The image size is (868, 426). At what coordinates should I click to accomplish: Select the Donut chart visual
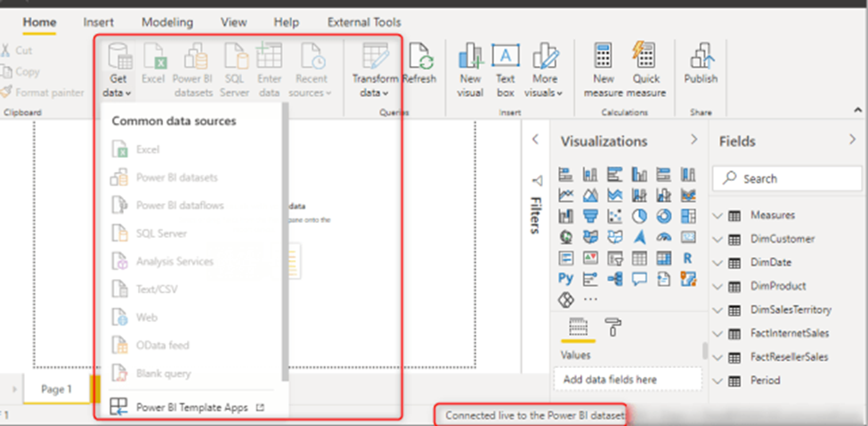point(664,216)
